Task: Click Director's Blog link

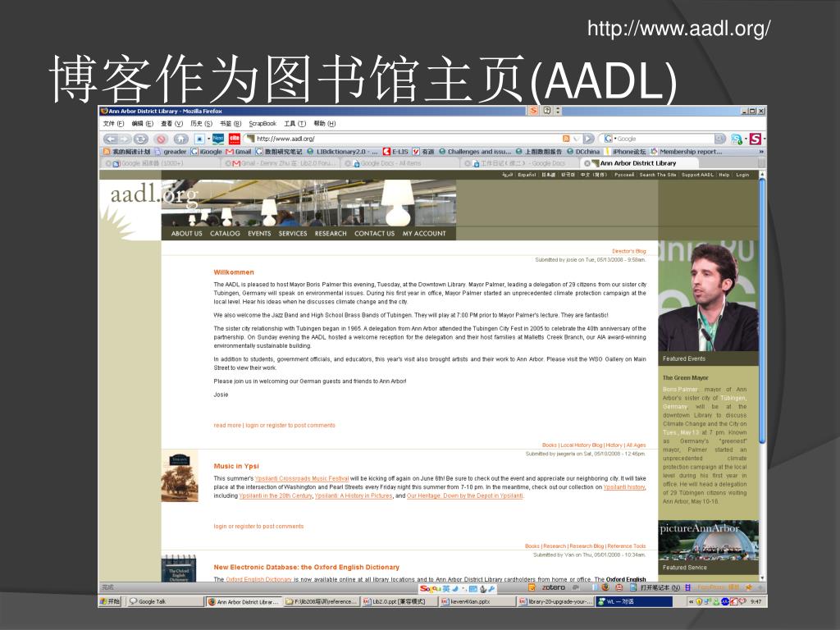Action: (629, 251)
